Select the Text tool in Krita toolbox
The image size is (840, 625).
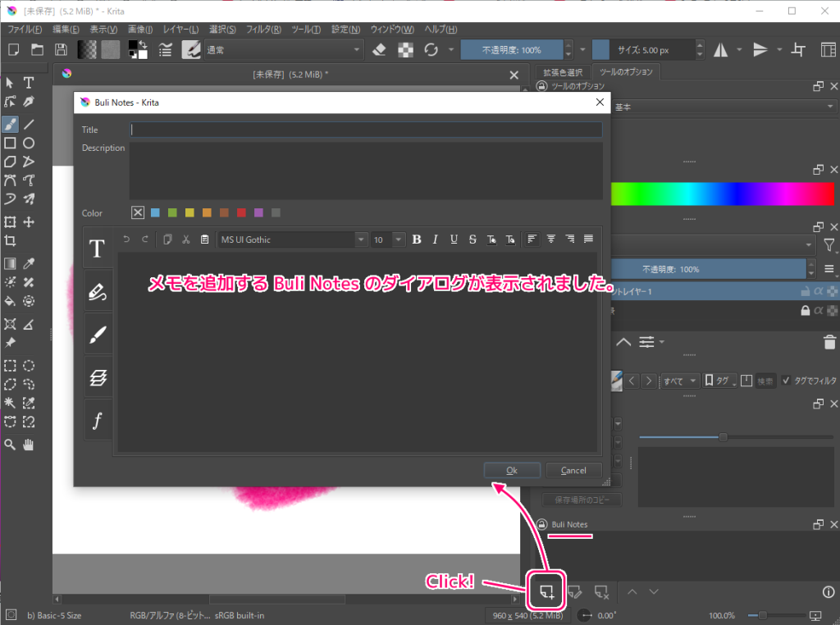29,83
